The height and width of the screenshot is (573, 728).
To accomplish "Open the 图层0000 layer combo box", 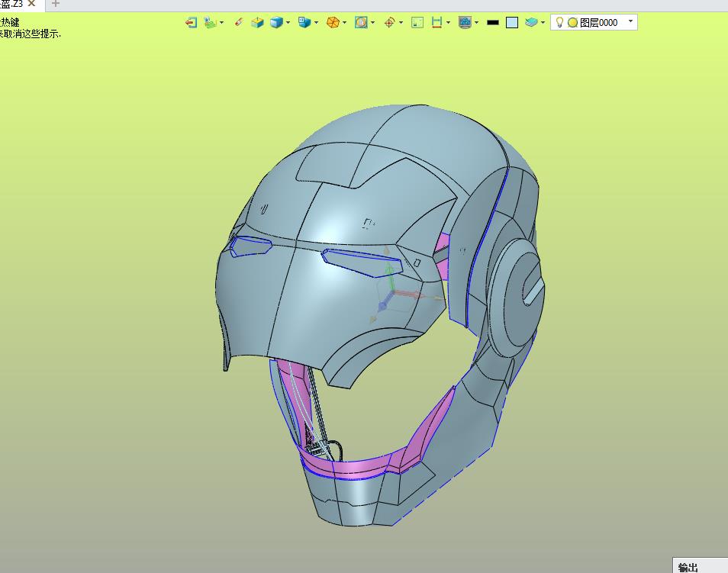I will point(594,22).
